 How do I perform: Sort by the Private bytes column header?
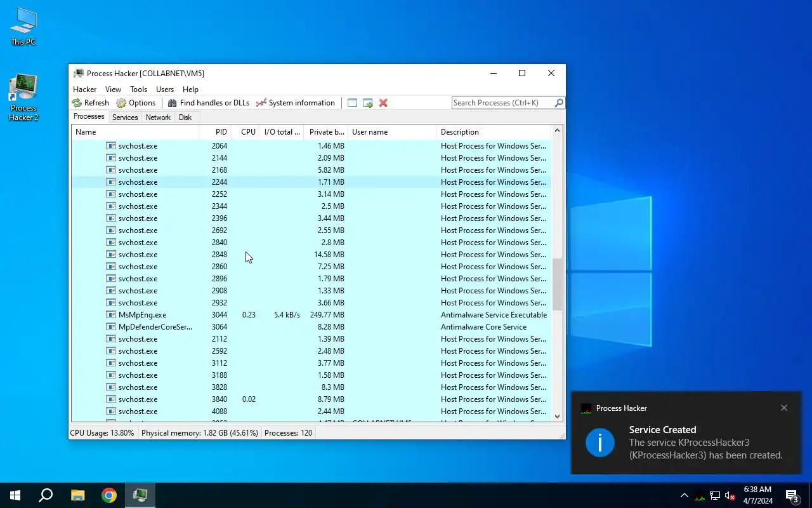click(326, 132)
